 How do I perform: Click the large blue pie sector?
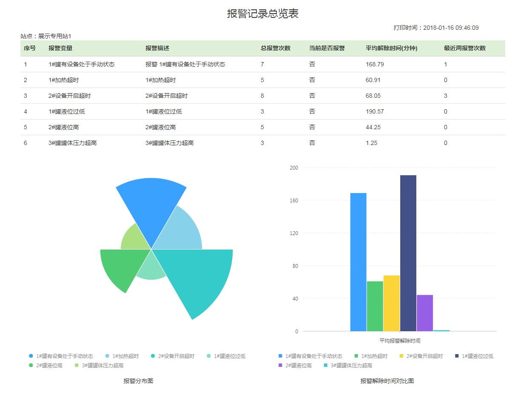[x=151, y=204]
